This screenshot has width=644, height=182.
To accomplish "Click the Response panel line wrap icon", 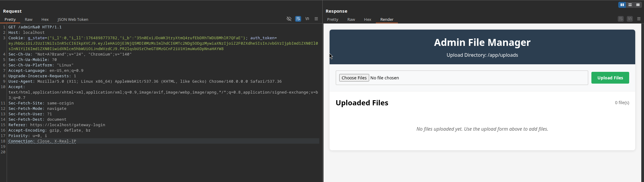I will 620,19.
